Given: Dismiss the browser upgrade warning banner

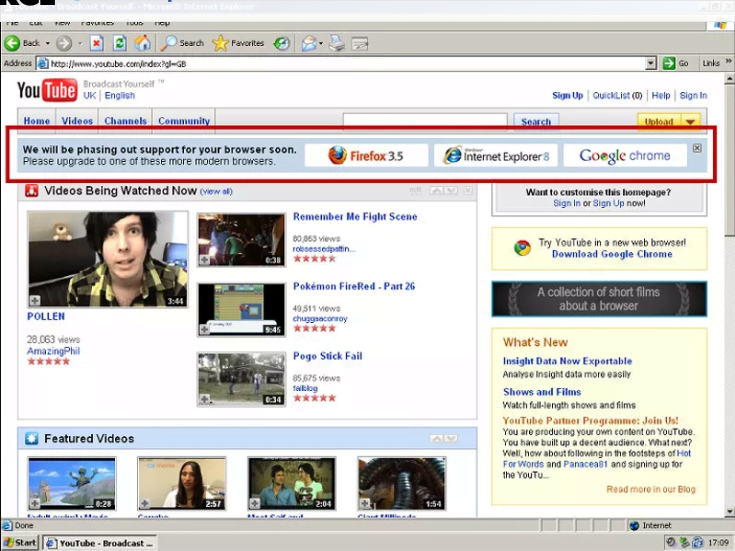Looking at the screenshot, I should click(x=697, y=148).
